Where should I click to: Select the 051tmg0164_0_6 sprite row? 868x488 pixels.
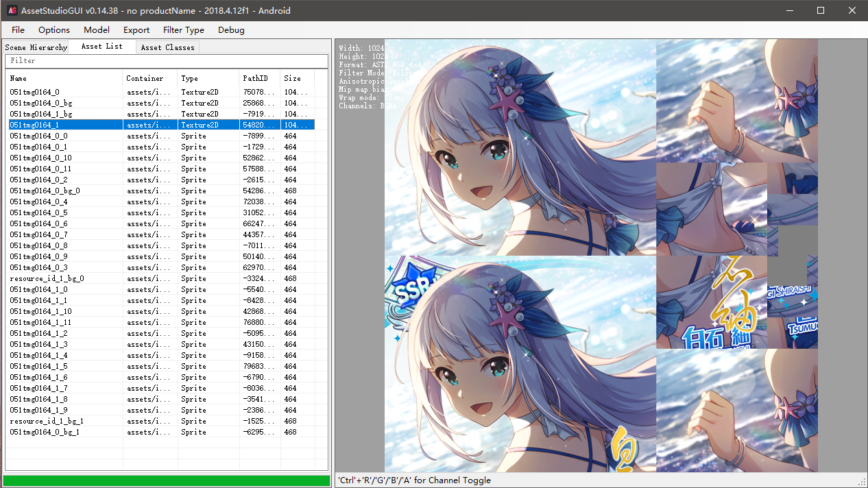click(161, 223)
